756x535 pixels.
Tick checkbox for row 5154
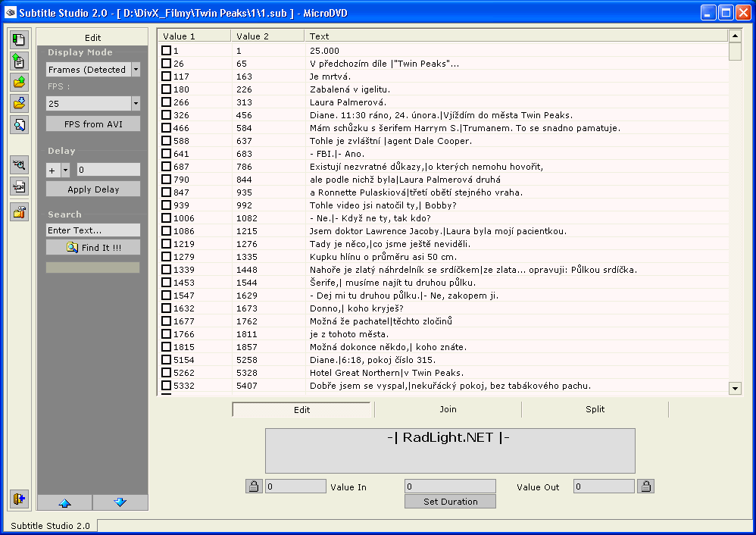(x=167, y=359)
